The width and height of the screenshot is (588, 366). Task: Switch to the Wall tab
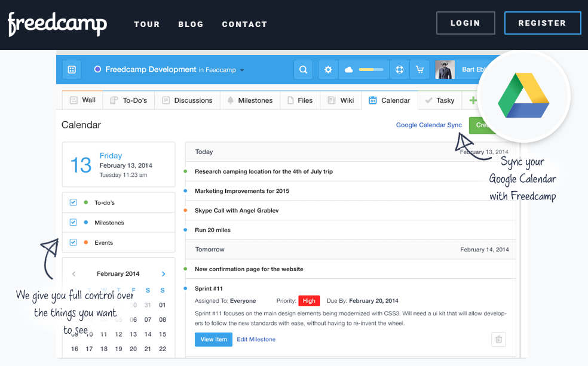[82, 100]
